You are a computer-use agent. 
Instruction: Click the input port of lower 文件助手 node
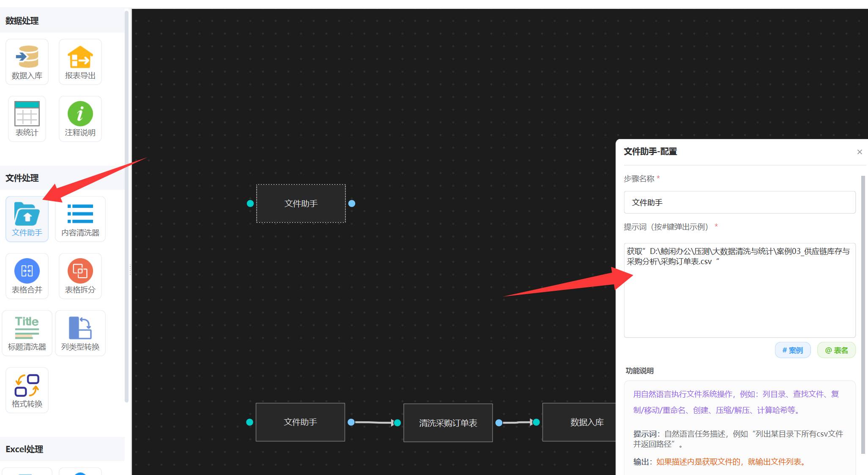point(250,422)
